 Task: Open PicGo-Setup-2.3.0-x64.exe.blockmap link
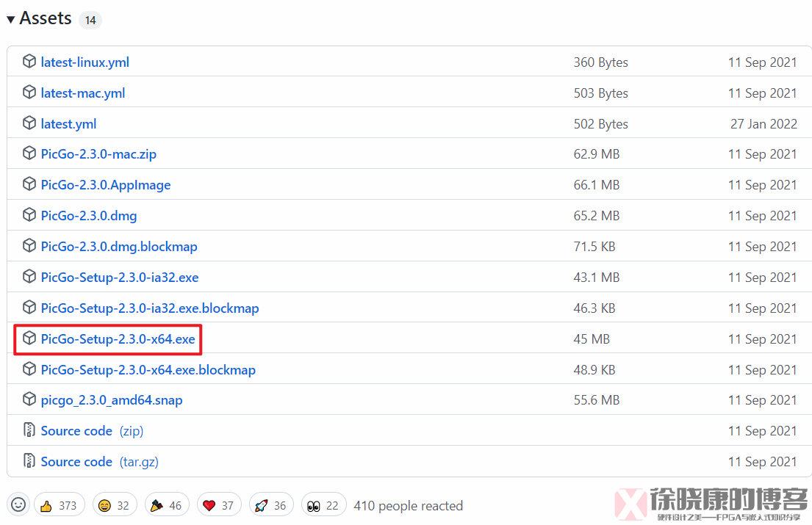148,370
